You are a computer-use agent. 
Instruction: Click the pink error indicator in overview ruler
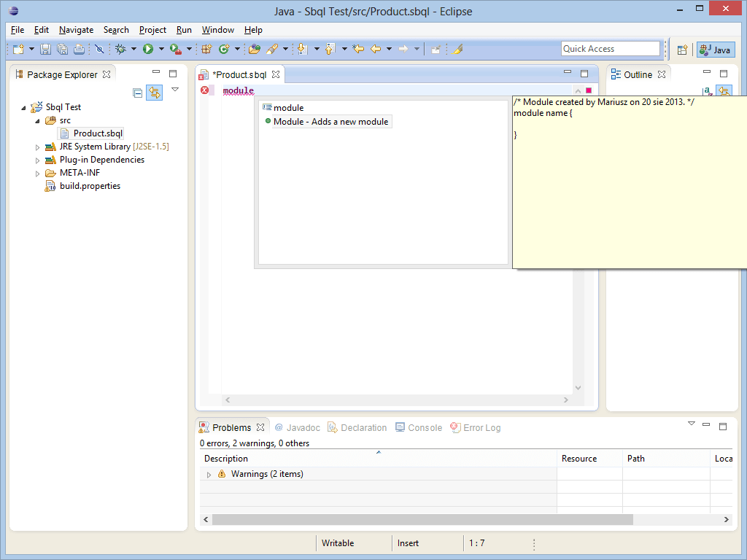(589, 90)
